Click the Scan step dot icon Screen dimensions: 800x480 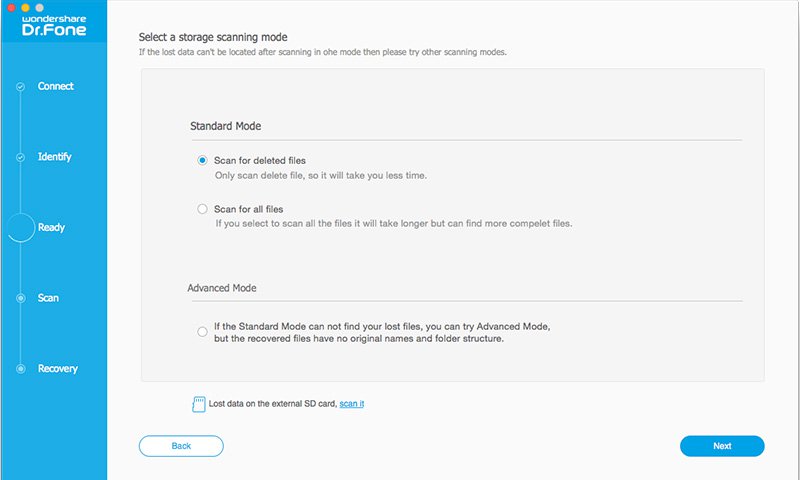[20, 298]
